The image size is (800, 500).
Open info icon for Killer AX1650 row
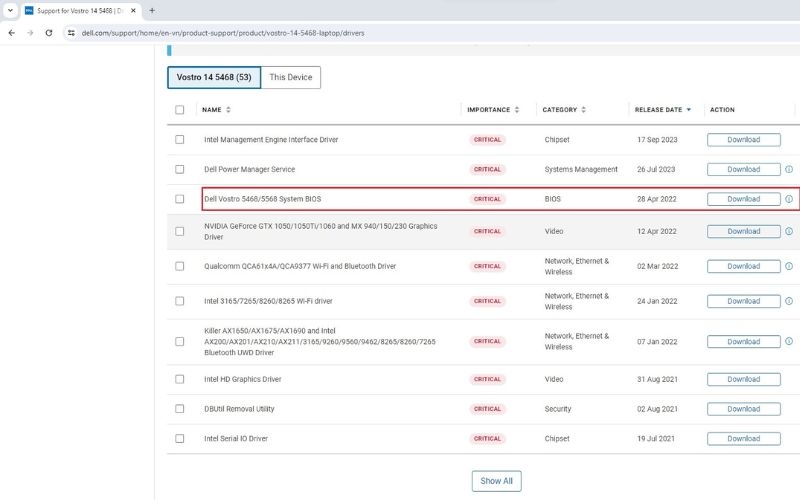point(789,341)
